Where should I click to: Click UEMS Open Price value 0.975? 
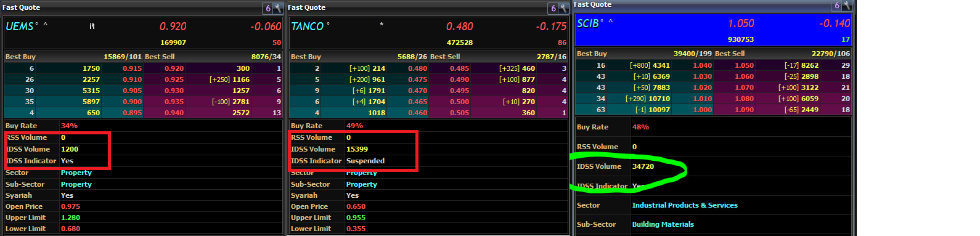point(70,206)
